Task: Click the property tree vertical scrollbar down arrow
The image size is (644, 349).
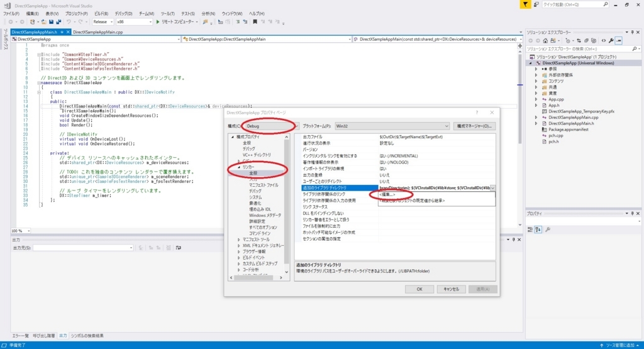Action: 286,272
